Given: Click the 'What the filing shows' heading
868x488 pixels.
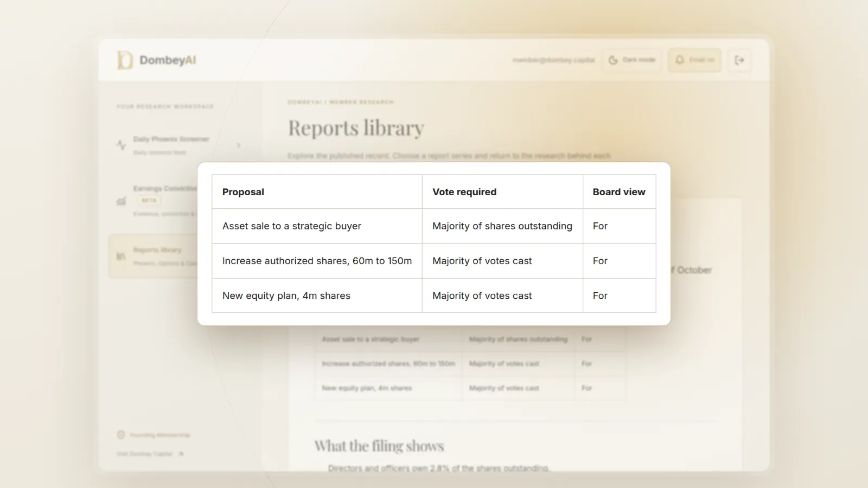Looking at the screenshot, I should tap(379, 446).
